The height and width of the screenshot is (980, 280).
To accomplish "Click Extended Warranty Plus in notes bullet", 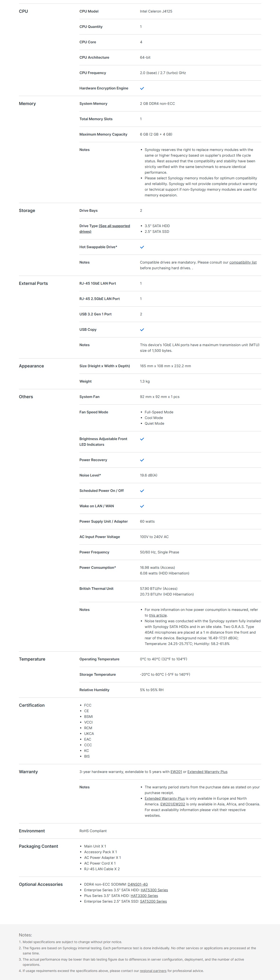I will click(164, 798).
